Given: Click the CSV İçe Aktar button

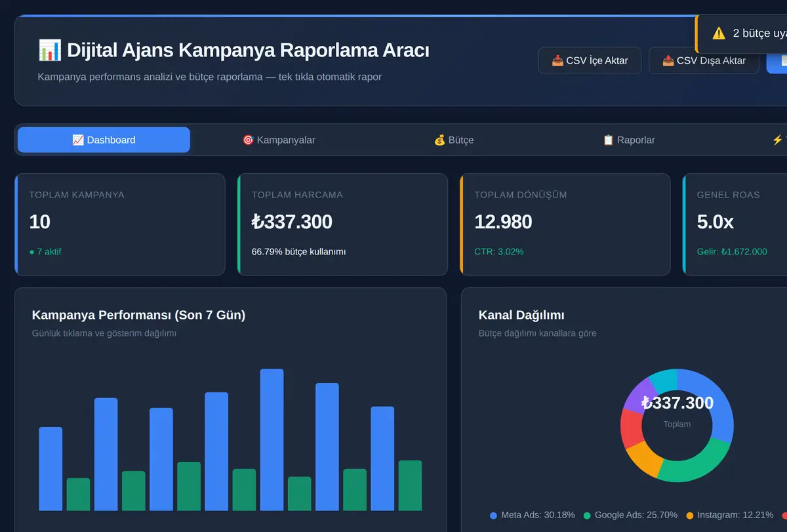Looking at the screenshot, I should coord(590,60).
